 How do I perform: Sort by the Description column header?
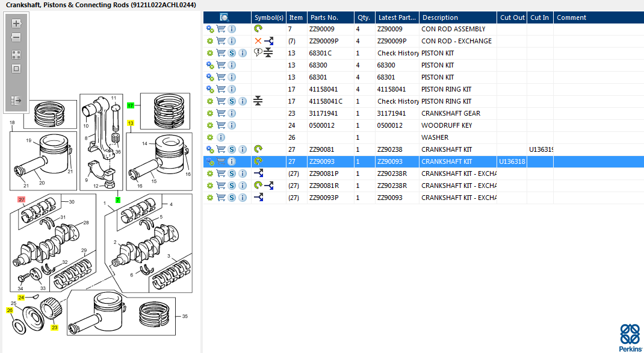(440, 17)
